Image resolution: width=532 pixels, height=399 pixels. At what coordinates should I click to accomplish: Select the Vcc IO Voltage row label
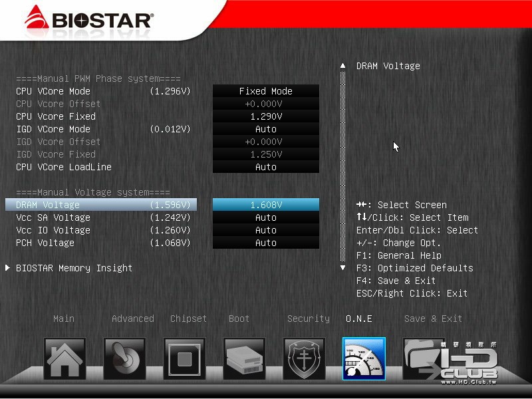[x=53, y=230]
